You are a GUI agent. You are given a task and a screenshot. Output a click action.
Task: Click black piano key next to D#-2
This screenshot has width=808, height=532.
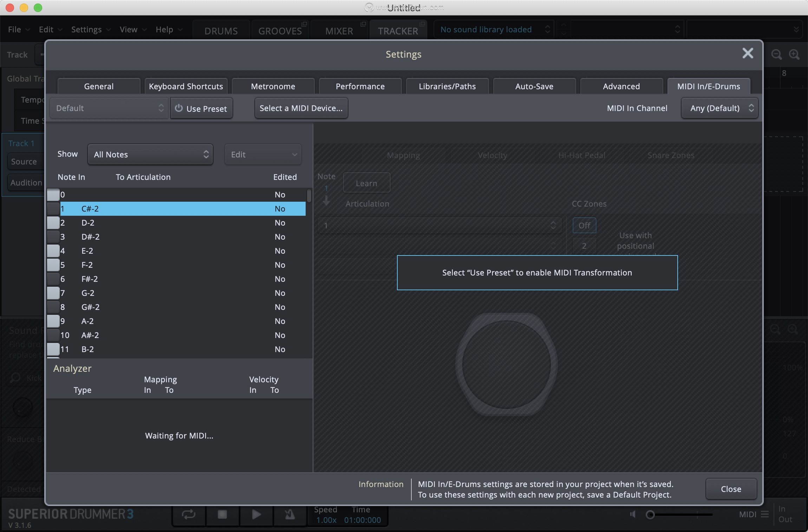click(53, 237)
